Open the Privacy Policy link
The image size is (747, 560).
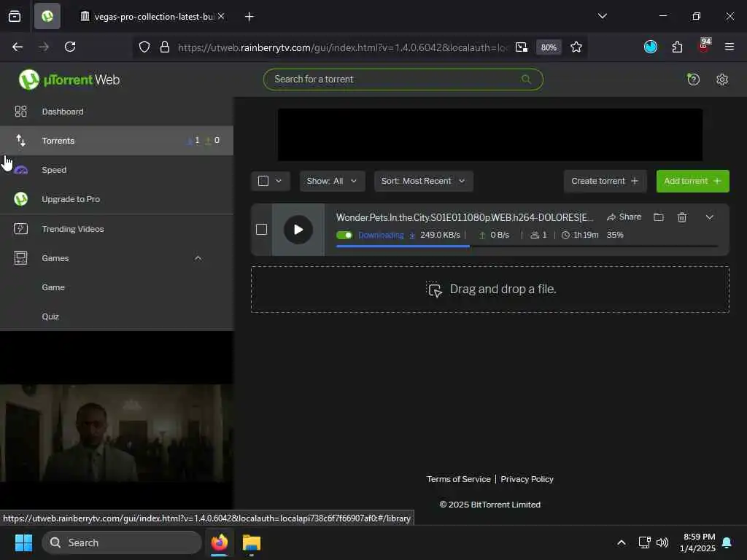527,479
